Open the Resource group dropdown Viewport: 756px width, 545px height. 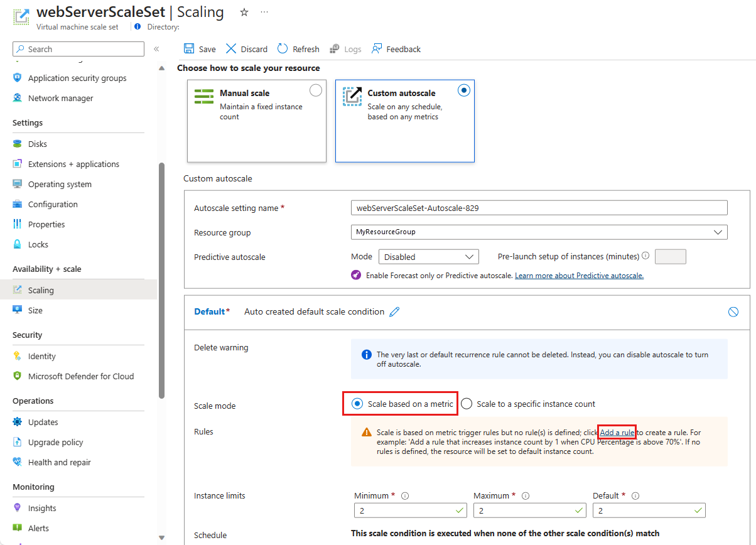click(x=539, y=232)
